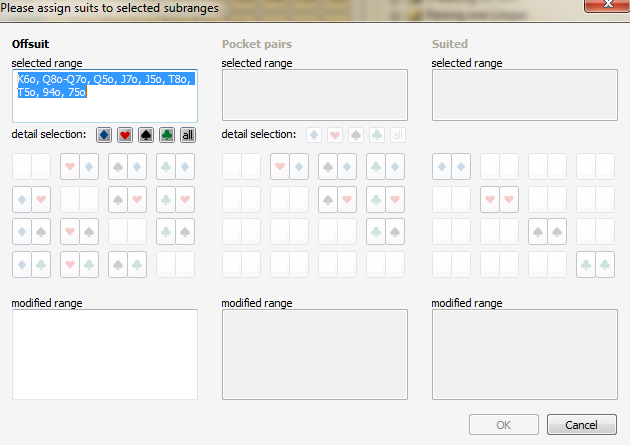This screenshot has height=445, width=630.
Task: Toggle heart-diamond combo in Offsuit grid
Action: (x=79, y=166)
